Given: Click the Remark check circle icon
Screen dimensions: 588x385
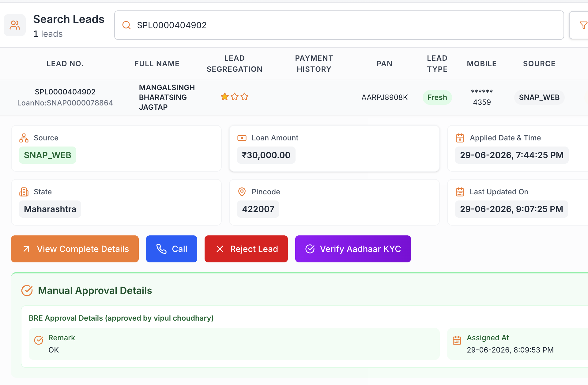Looking at the screenshot, I should coord(39,340).
